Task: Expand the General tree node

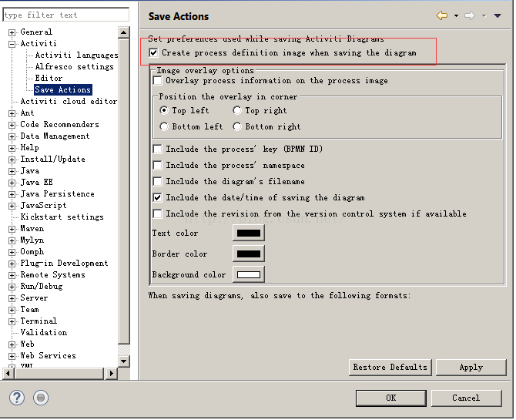Action: (x=12, y=32)
